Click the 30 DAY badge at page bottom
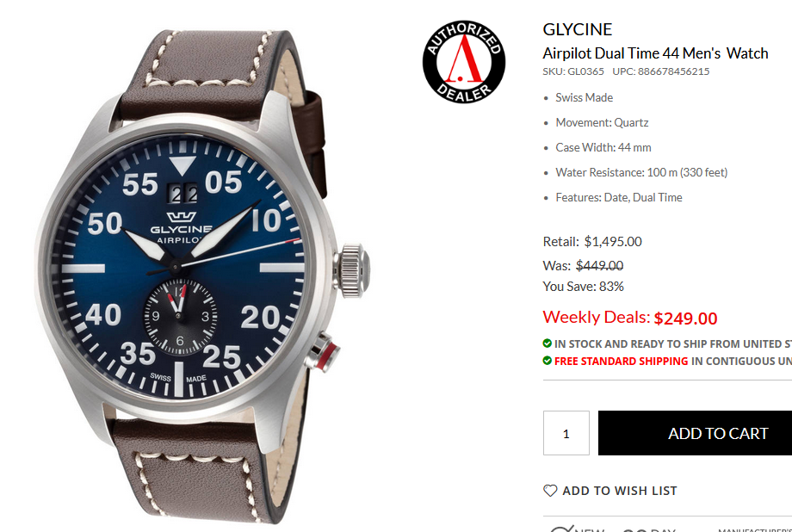 (649, 529)
